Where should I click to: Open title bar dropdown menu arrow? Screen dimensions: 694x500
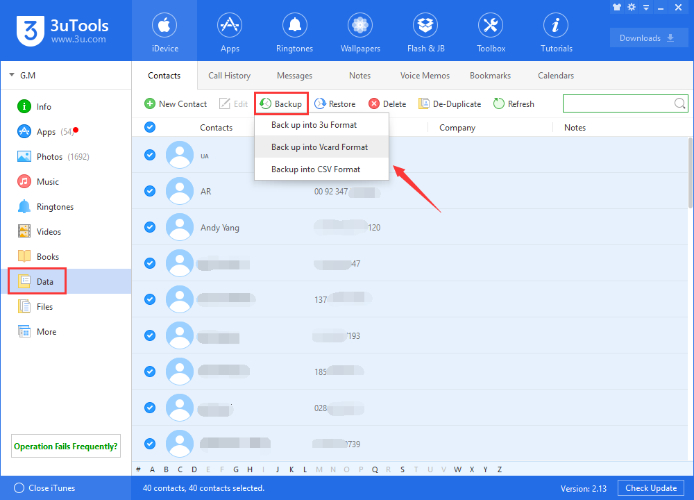(x=646, y=7)
